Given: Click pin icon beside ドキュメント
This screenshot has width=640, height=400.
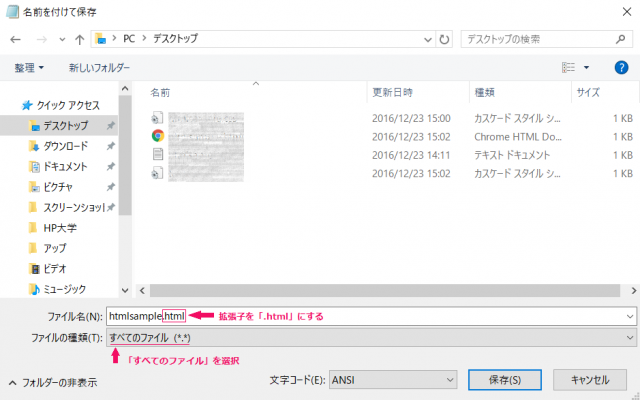Looking at the screenshot, I should 111,167.
